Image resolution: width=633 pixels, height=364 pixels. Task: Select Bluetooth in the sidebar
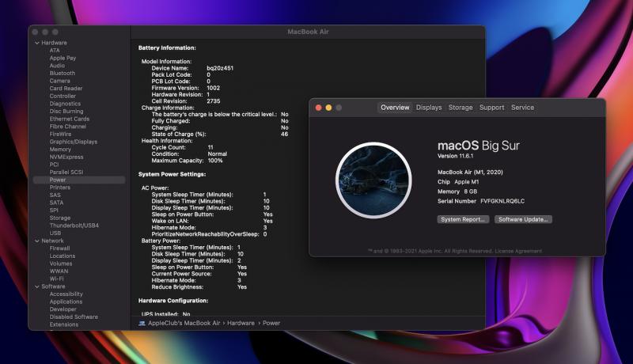63,73
